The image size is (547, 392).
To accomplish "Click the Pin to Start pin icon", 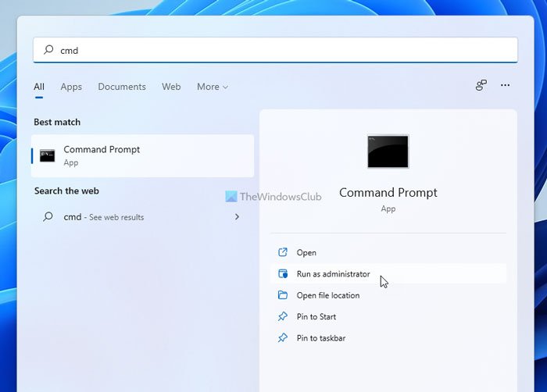I will 283,316.
